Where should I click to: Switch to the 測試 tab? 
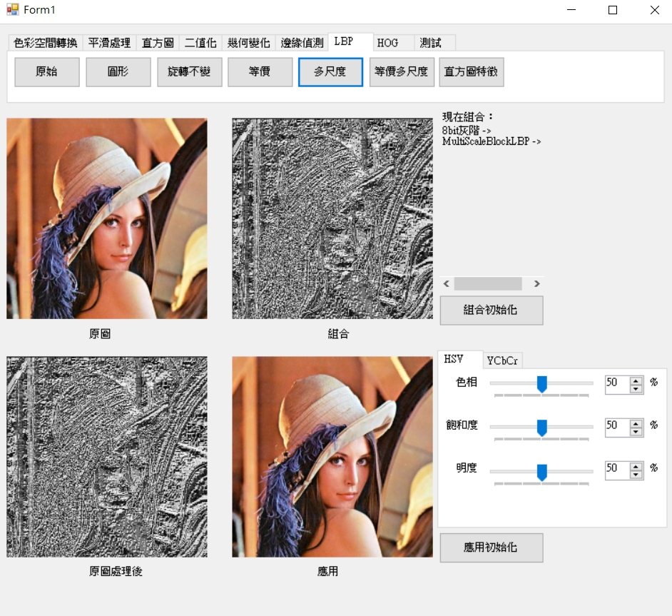pyautogui.click(x=434, y=43)
